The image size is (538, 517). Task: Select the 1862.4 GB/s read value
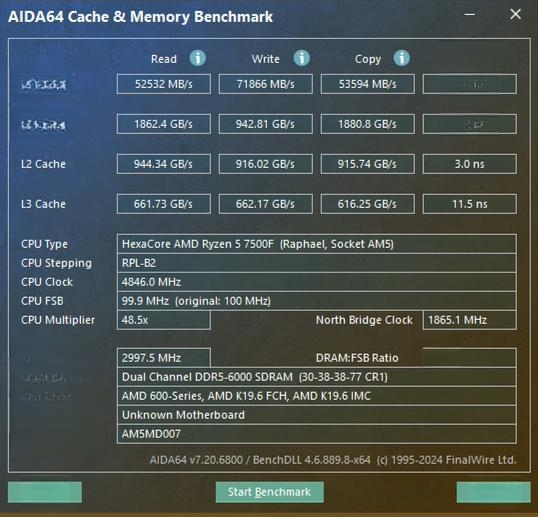click(164, 124)
